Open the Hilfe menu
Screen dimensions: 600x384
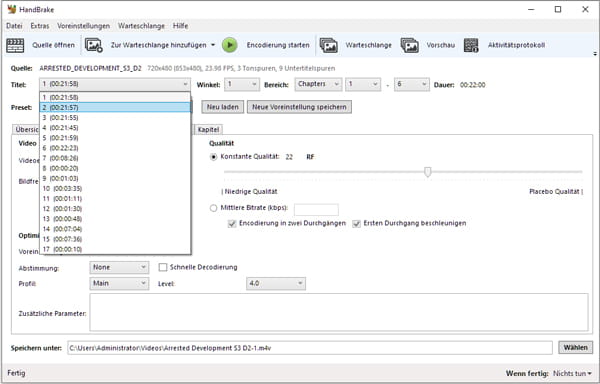[x=180, y=26]
